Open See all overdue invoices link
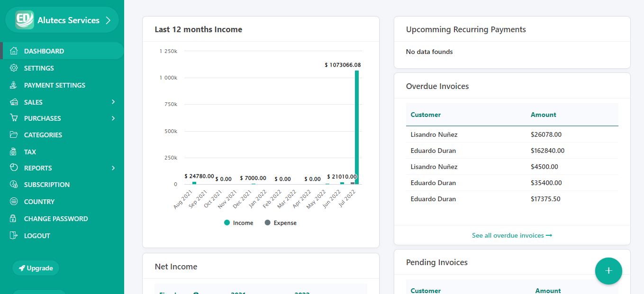 pyautogui.click(x=512, y=235)
